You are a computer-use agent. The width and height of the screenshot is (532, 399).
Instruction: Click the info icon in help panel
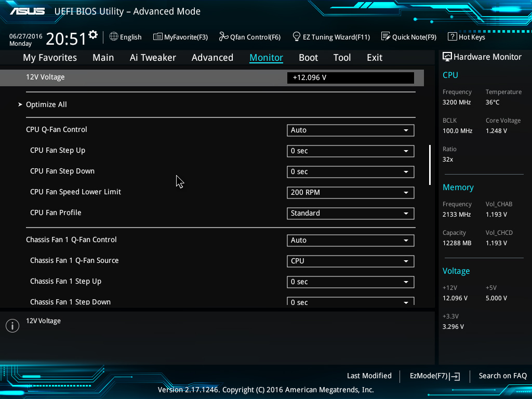click(x=12, y=326)
